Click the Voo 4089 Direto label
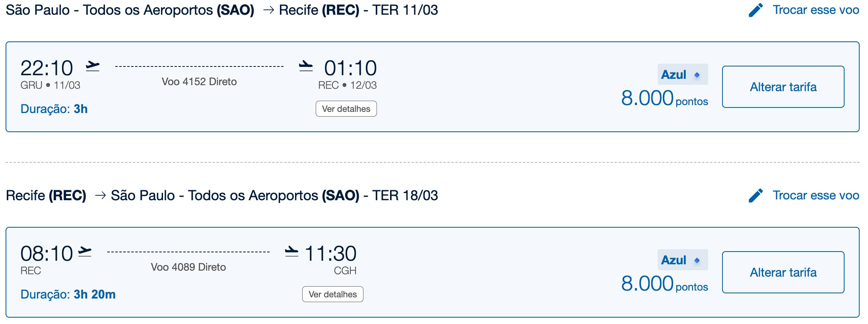 coord(188,267)
